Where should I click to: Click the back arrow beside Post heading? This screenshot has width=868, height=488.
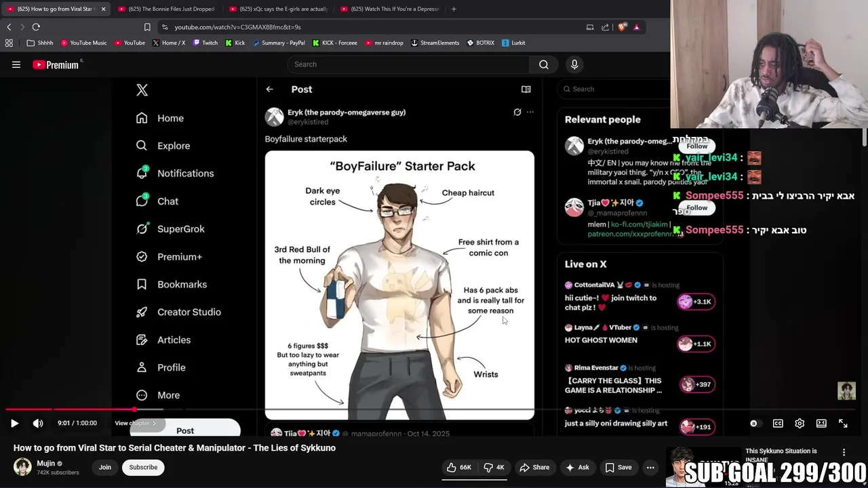click(x=270, y=89)
